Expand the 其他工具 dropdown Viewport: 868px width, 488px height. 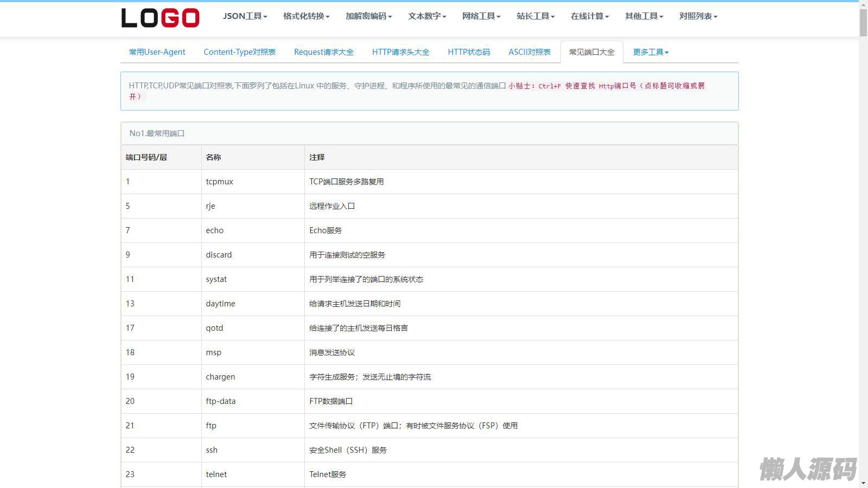click(644, 16)
